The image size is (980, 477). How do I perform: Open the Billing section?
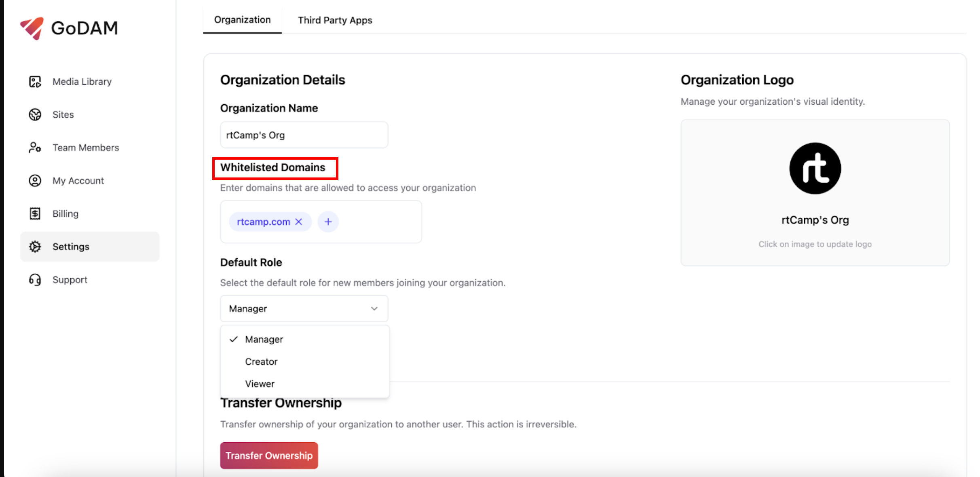point(65,213)
